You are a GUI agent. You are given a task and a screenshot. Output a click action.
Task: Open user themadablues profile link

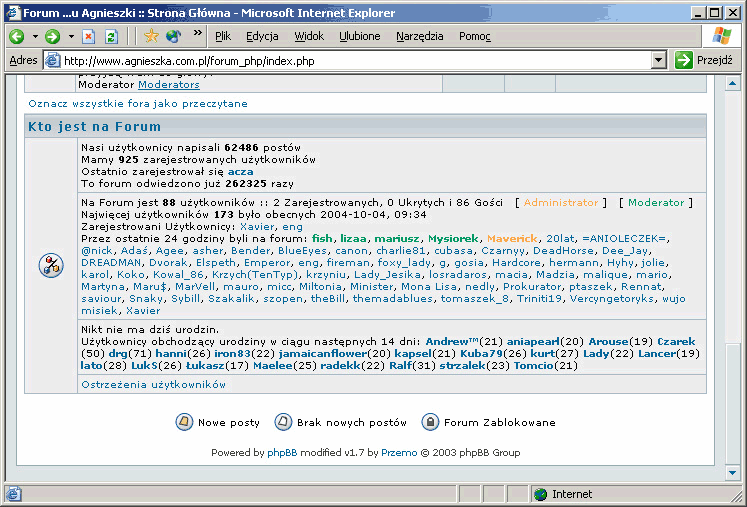[393, 299]
